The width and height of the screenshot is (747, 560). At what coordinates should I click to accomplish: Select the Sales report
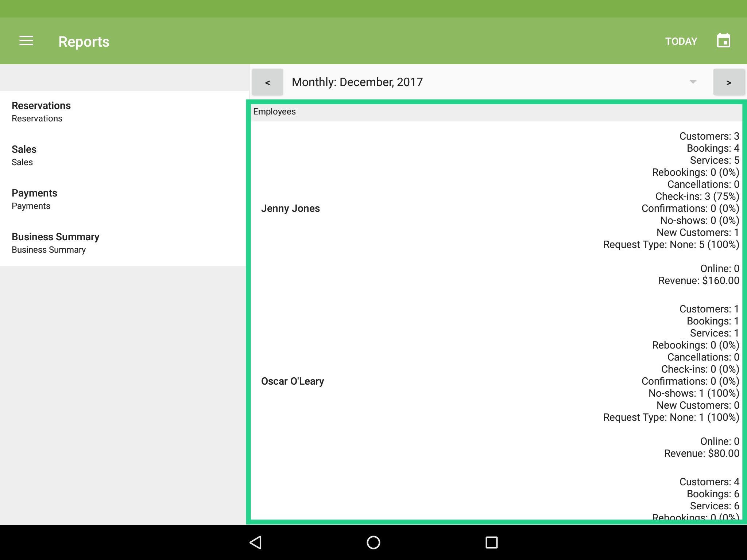click(24, 155)
